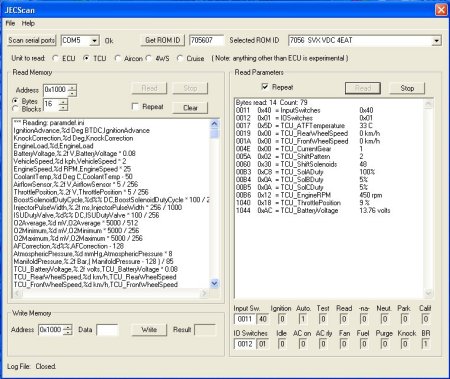Click the Write Memory Data field

(x=107, y=330)
